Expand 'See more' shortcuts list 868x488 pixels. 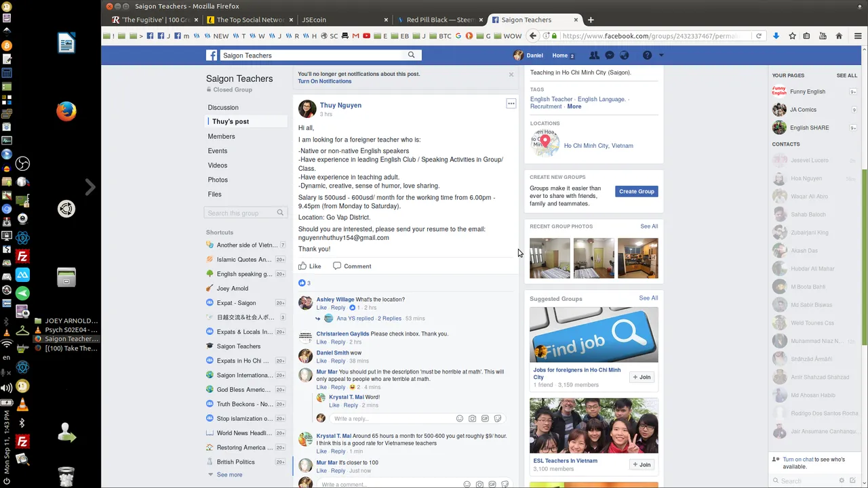pyautogui.click(x=229, y=474)
